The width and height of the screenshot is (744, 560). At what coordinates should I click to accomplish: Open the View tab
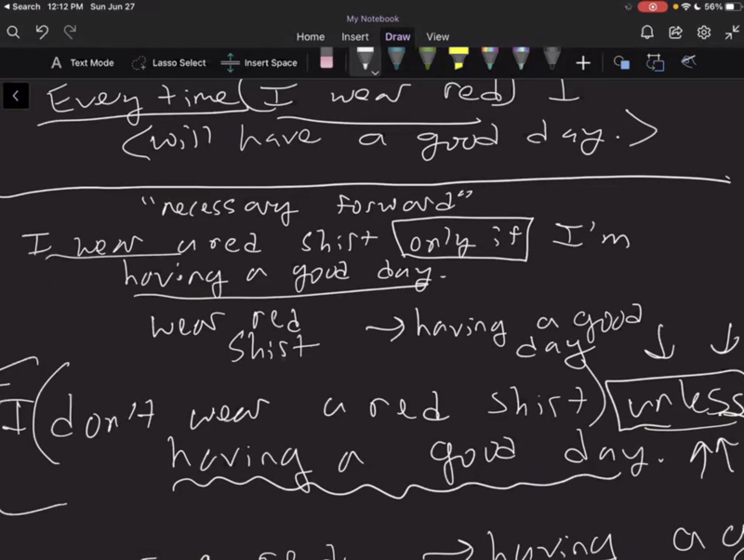pyautogui.click(x=437, y=37)
